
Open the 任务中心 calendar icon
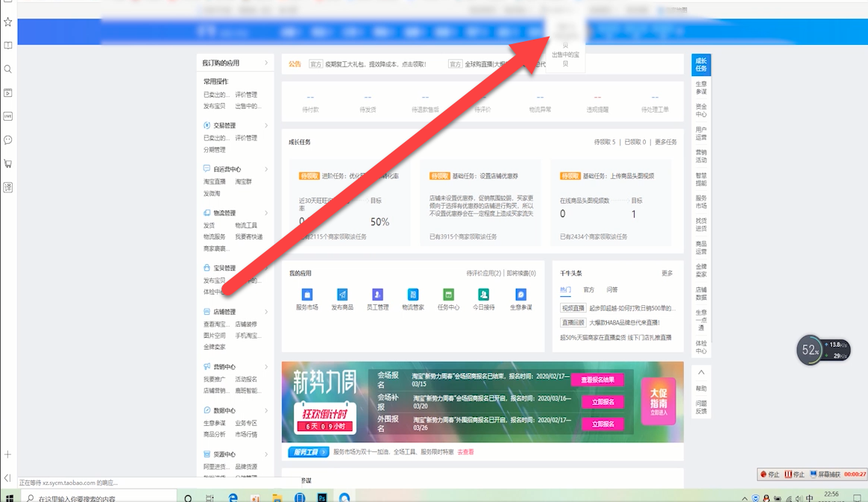coord(448,295)
